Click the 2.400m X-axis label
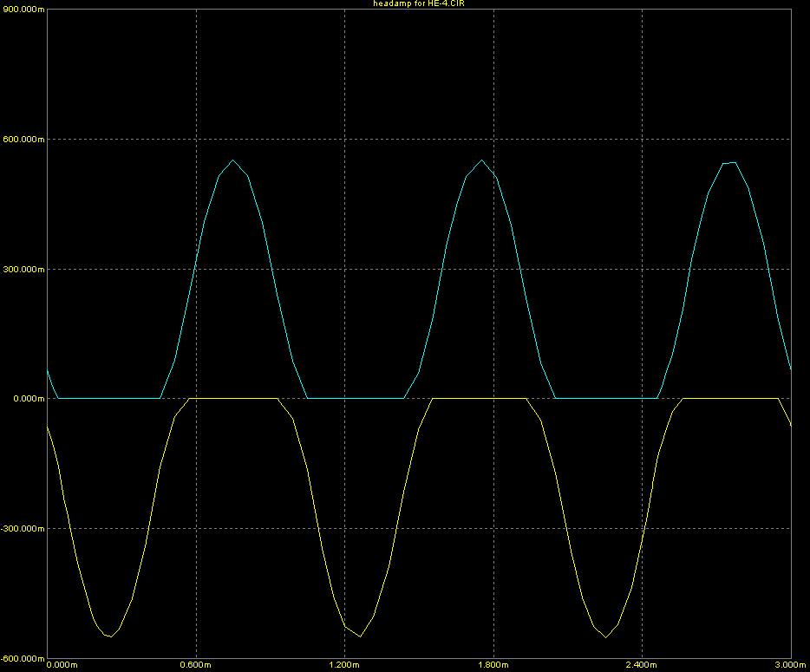This screenshot has height=672, width=810. [x=643, y=666]
